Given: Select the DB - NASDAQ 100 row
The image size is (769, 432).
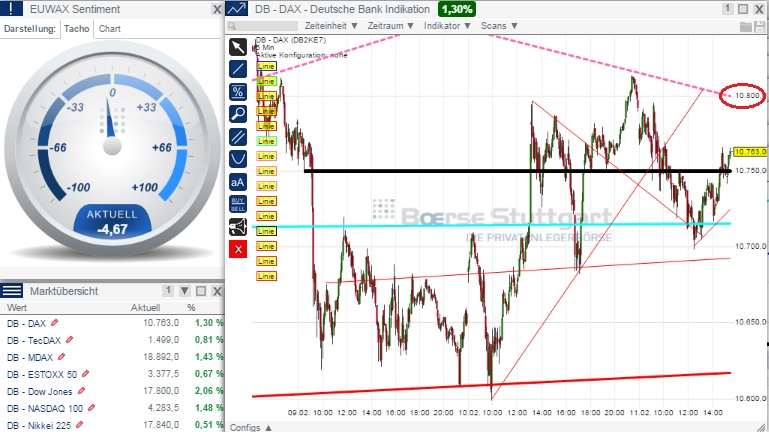Looking at the screenshot, I should [x=112, y=407].
